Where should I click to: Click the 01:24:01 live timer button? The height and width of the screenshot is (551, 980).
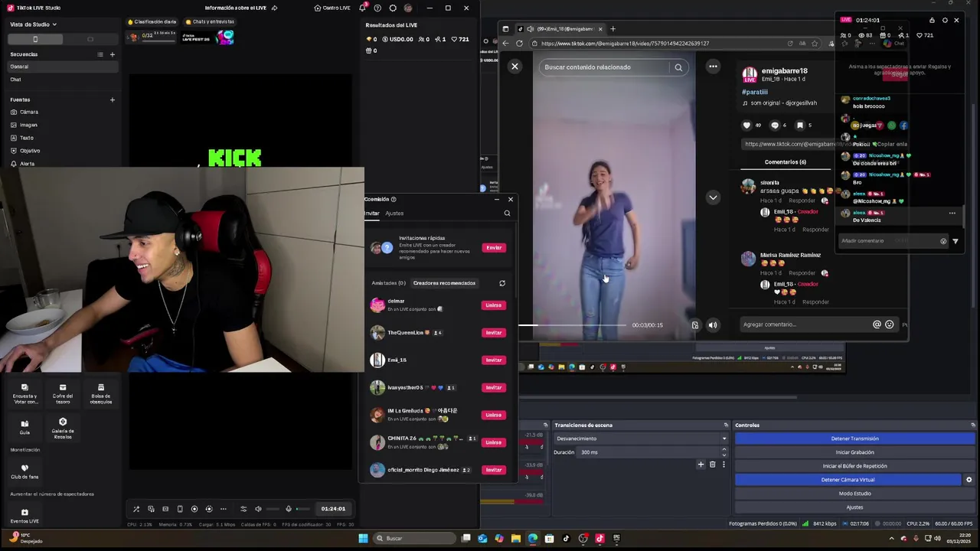(x=333, y=509)
